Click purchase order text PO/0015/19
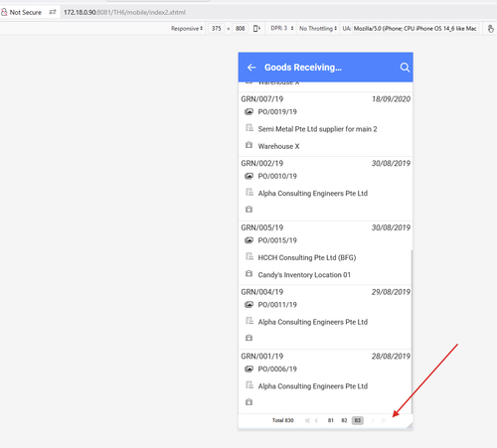Image resolution: width=497 pixels, height=448 pixels. [277, 240]
